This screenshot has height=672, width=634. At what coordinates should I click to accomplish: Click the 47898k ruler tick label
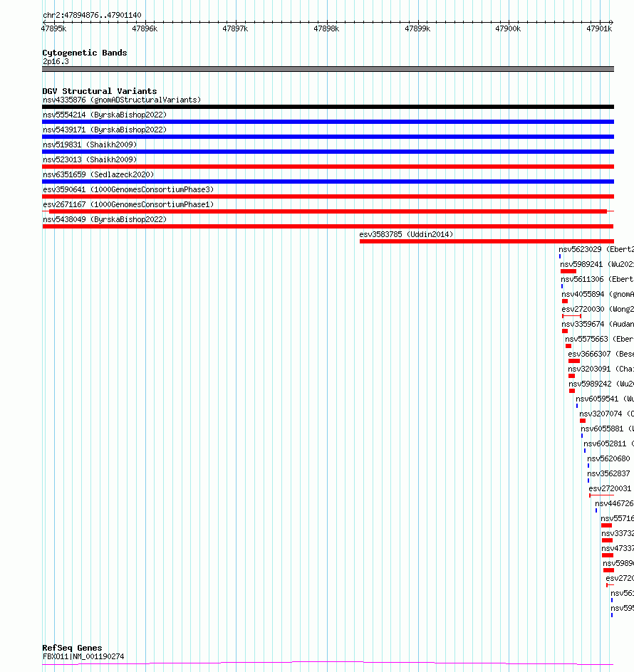click(326, 28)
